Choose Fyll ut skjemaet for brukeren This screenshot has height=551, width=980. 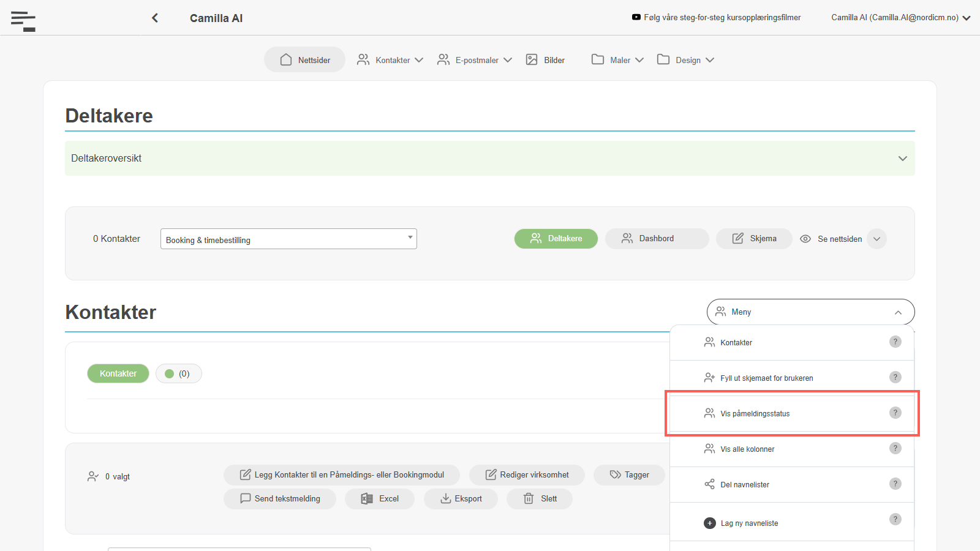(792, 378)
